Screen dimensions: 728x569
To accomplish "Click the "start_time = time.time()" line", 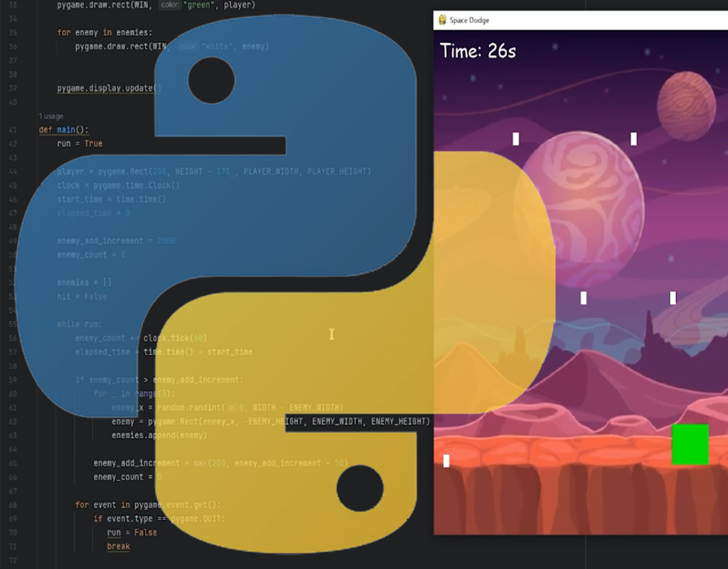I will [x=111, y=199].
